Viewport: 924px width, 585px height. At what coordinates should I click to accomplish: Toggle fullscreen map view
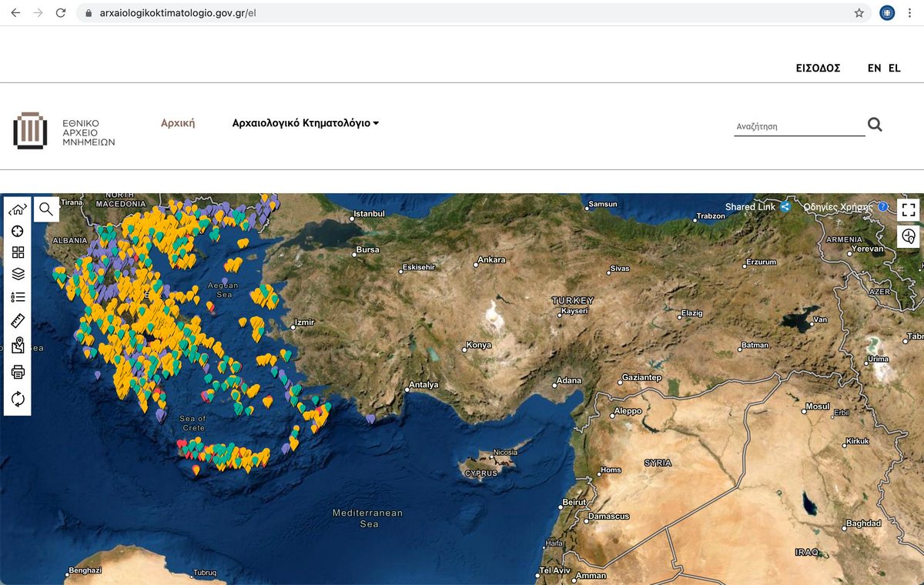click(909, 209)
